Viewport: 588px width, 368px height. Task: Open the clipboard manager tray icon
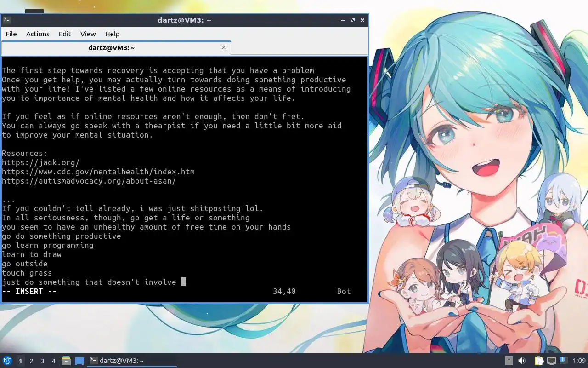click(x=539, y=361)
